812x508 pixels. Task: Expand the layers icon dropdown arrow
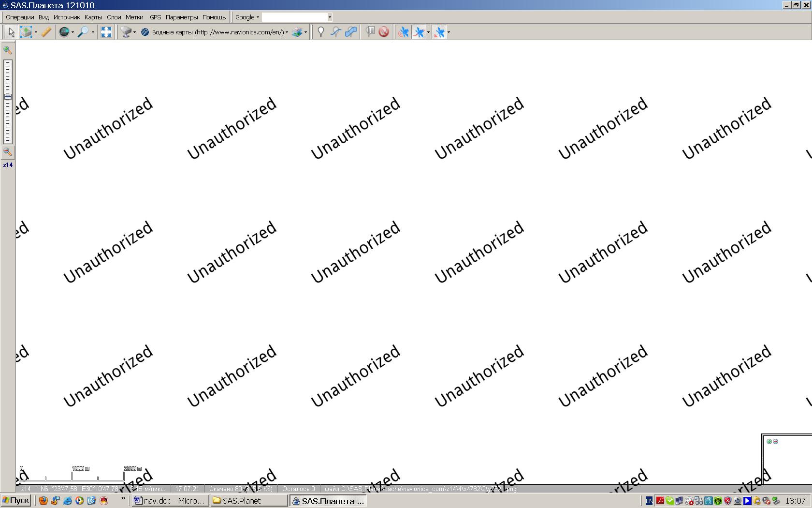point(305,32)
